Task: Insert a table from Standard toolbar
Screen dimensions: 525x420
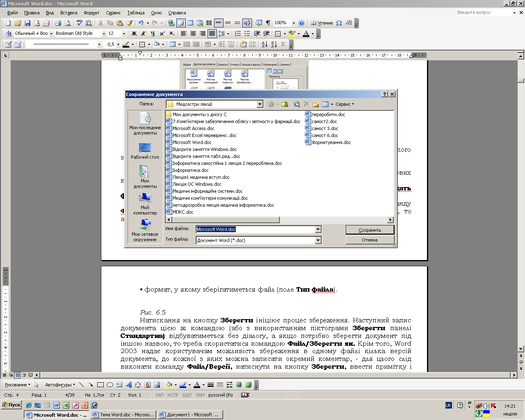Action: 190,23
